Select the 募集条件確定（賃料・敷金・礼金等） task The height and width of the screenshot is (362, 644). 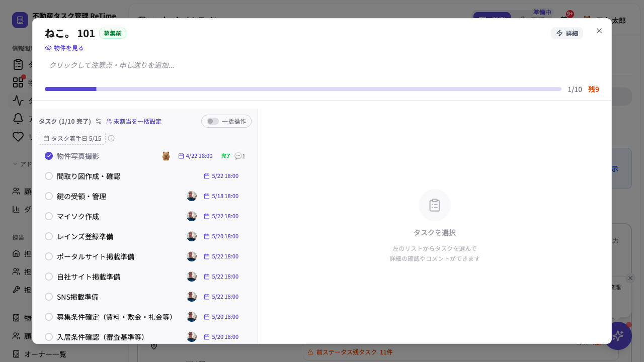click(x=145, y=317)
